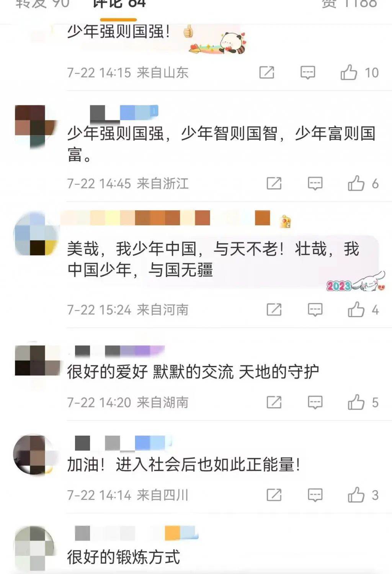Open reply icon on 浙江 comment

[x=315, y=184]
